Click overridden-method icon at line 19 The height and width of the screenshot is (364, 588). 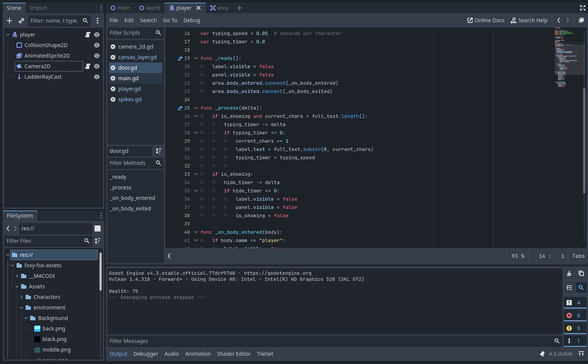pos(180,58)
